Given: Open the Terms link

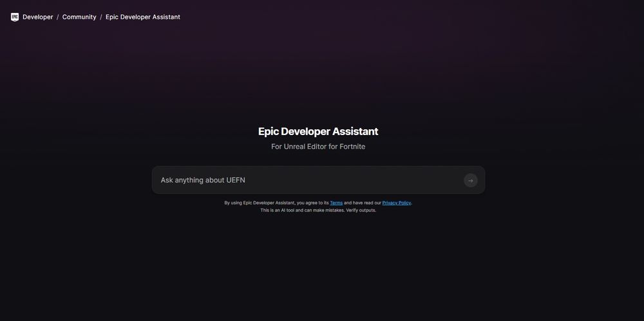Looking at the screenshot, I should pyautogui.click(x=336, y=203).
